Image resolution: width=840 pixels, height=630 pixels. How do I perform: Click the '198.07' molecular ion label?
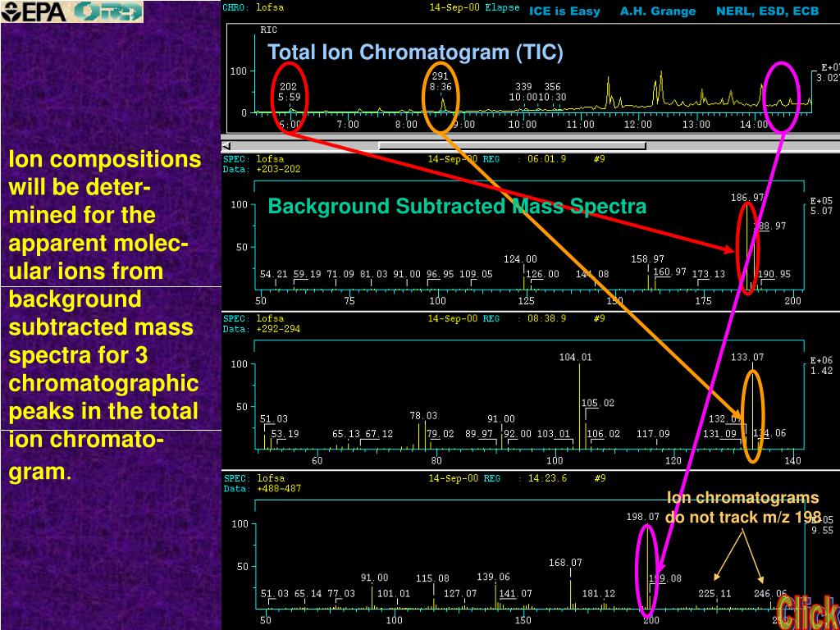point(643,517)
